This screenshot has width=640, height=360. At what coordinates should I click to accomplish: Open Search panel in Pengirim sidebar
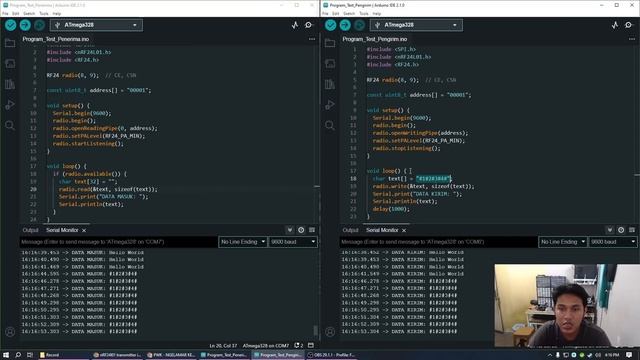pos(330,125)
